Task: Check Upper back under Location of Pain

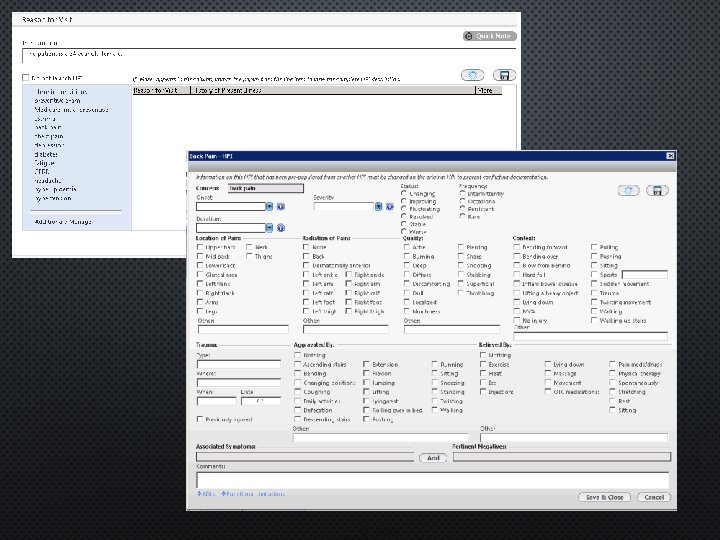Action: point(200,247)
